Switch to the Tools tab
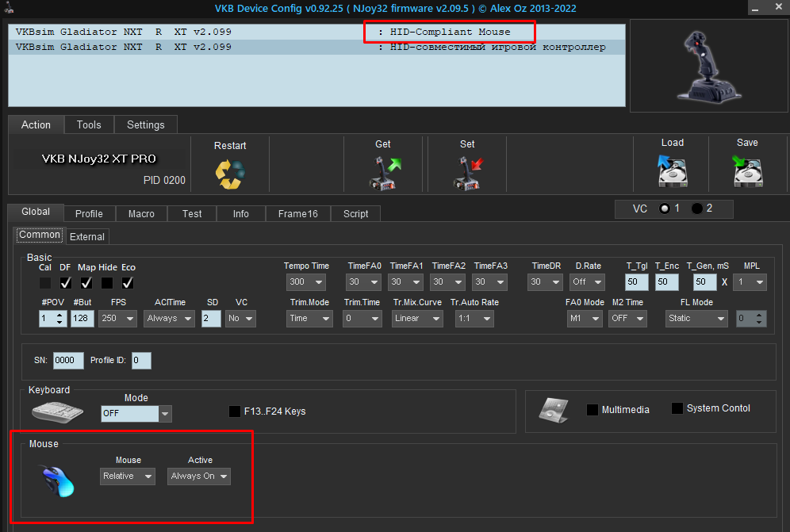Image resolution: width=790 pixels, height=532 pixels. [x=89, y=125]
